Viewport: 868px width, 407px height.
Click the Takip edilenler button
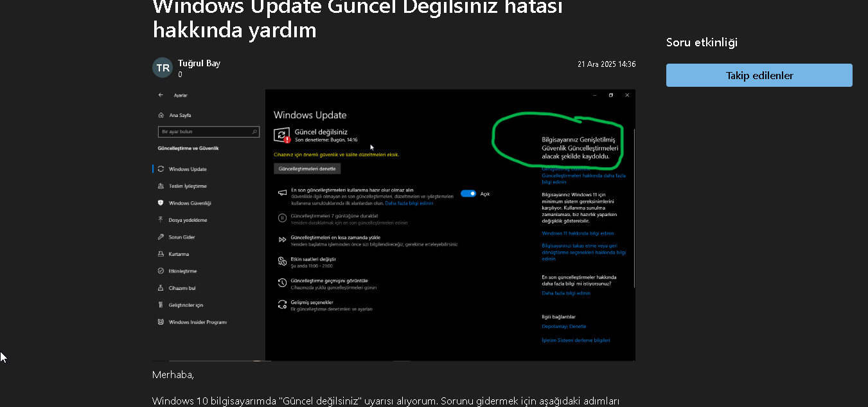point(759,75)
